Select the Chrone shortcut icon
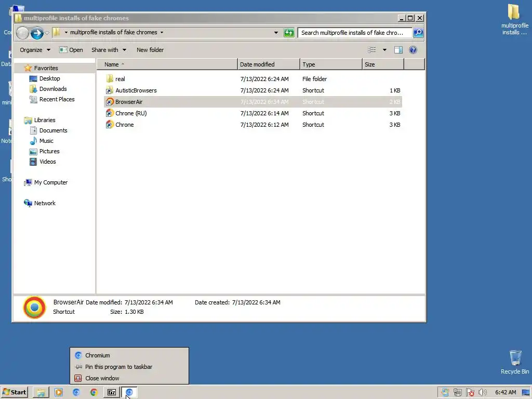The image size is (532, 399). point(109,125)
